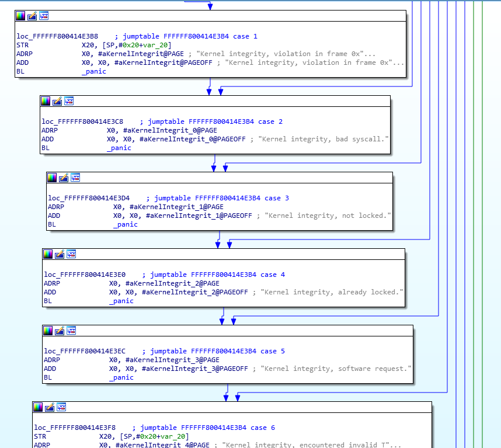Image resolution: width=501 pixels, height=448 pixels.
Task: Click the pencil edit icon on case 2 block
Action: tap(57, 101)
